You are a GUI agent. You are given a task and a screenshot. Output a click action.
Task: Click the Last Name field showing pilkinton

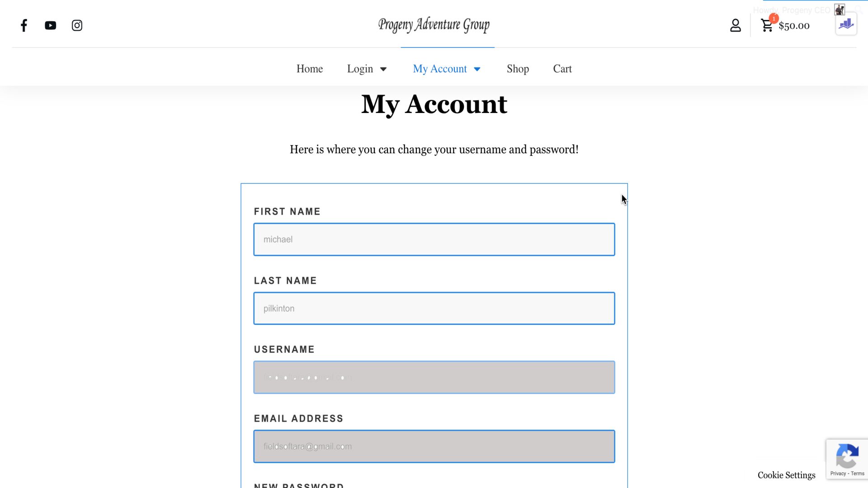[x=434, y=308]
